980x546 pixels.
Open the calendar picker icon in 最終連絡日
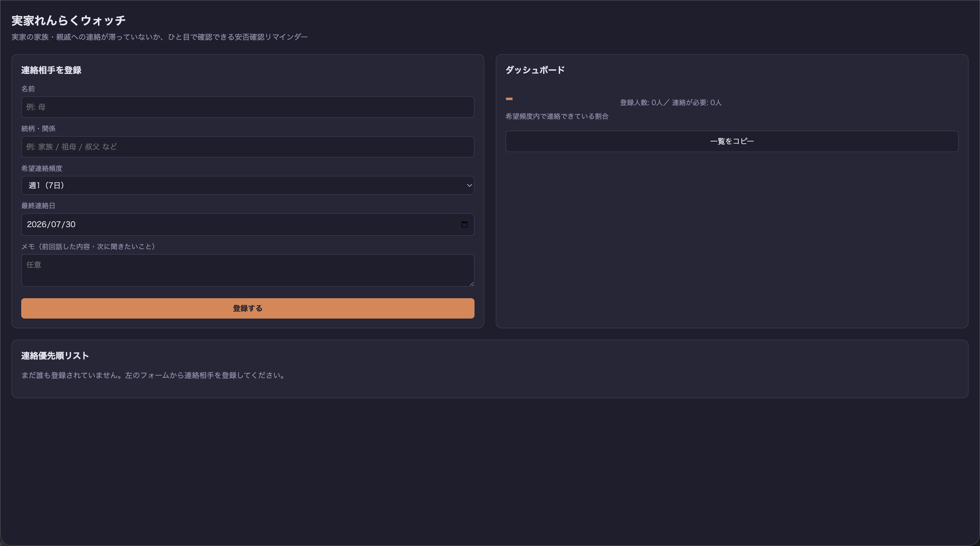(464, 224)
